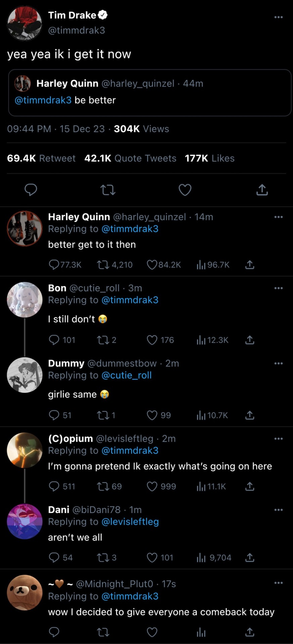Open Tim Drake's profile picture
The image size is (293, 644).
coord(25,23)
